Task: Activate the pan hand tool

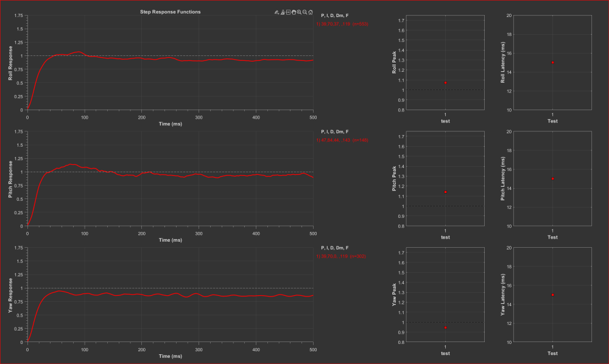Action: 294,12
